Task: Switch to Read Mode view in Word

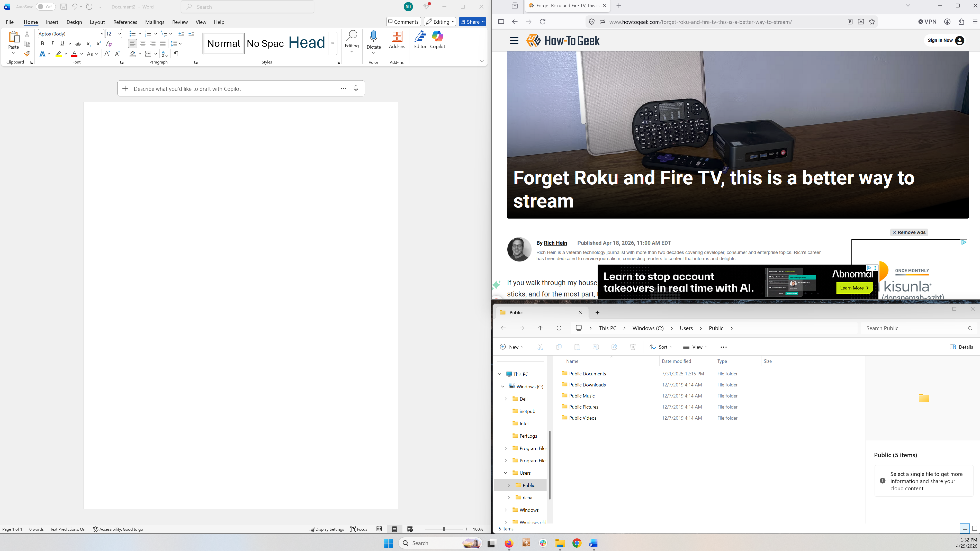Action: click(x=379, y=529)
